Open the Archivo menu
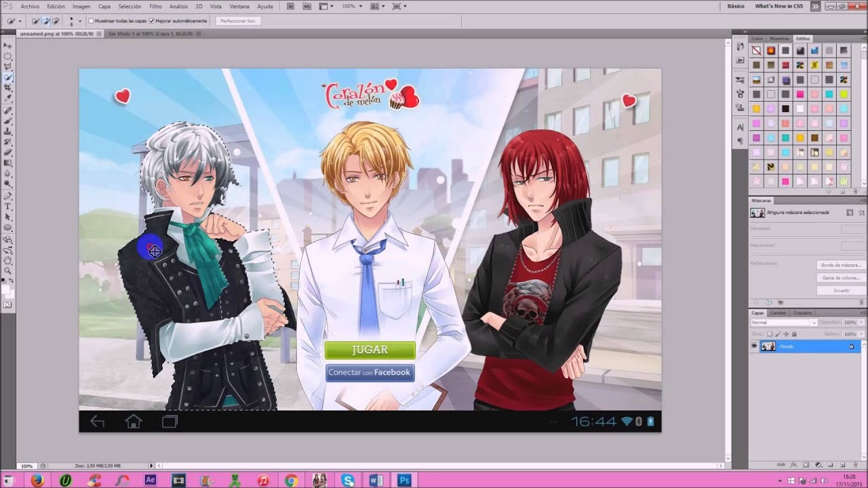868x488 pixels. point(30,6)
